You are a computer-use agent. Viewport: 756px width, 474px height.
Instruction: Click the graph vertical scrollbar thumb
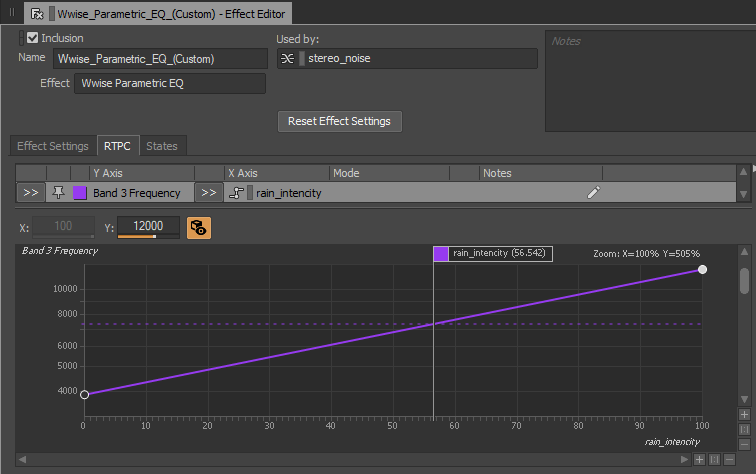(x=744, y=281)
